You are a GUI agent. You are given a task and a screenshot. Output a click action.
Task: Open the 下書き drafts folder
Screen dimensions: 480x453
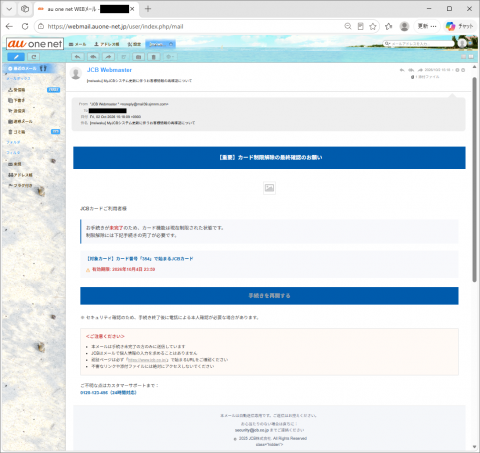coord(17,100)
